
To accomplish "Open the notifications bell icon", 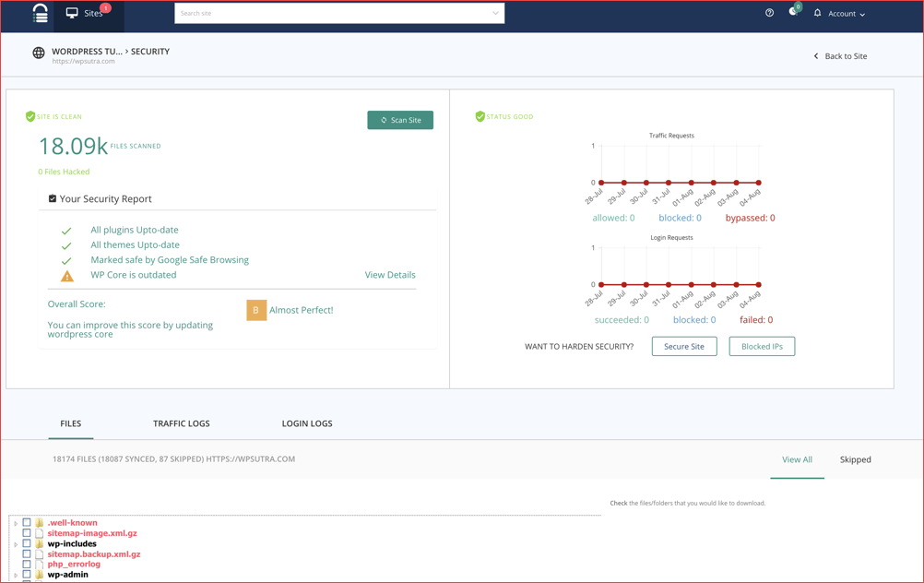I will [817, 13].
